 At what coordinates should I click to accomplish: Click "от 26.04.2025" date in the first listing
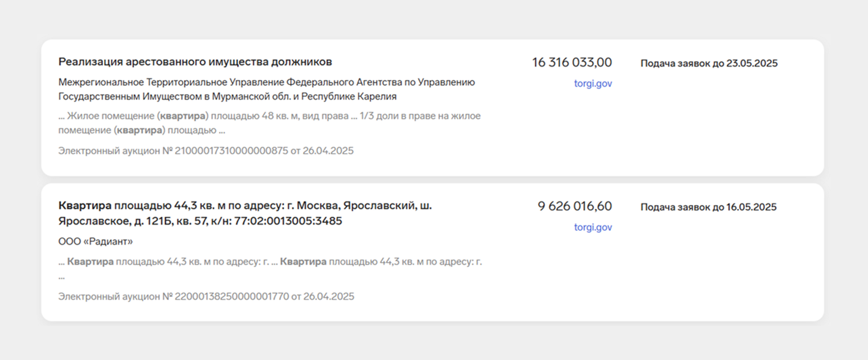coord(322,151)
